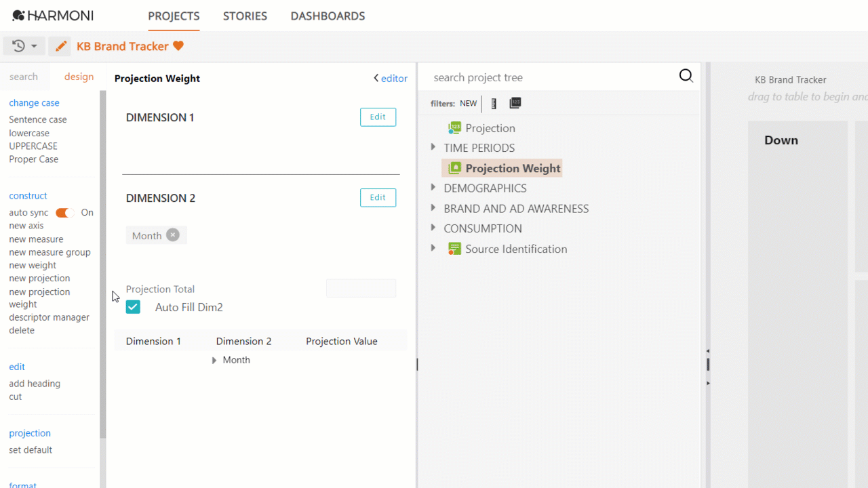868x488 pixels.
Task: Click add heading in edit section
Action: pyautogui.click(x=35, y=384)
